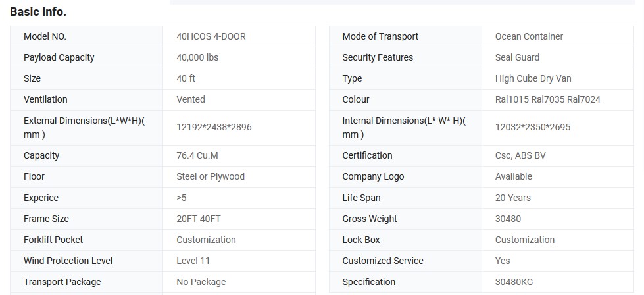Select the Steel or Plywood floor value
The height and width of the screenshot is (295, 644).
click(211, 176)
